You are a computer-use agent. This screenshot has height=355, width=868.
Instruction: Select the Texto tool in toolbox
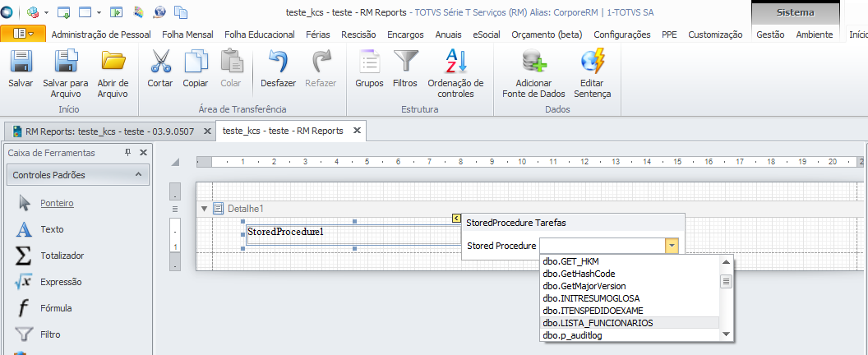pos(52,229)
